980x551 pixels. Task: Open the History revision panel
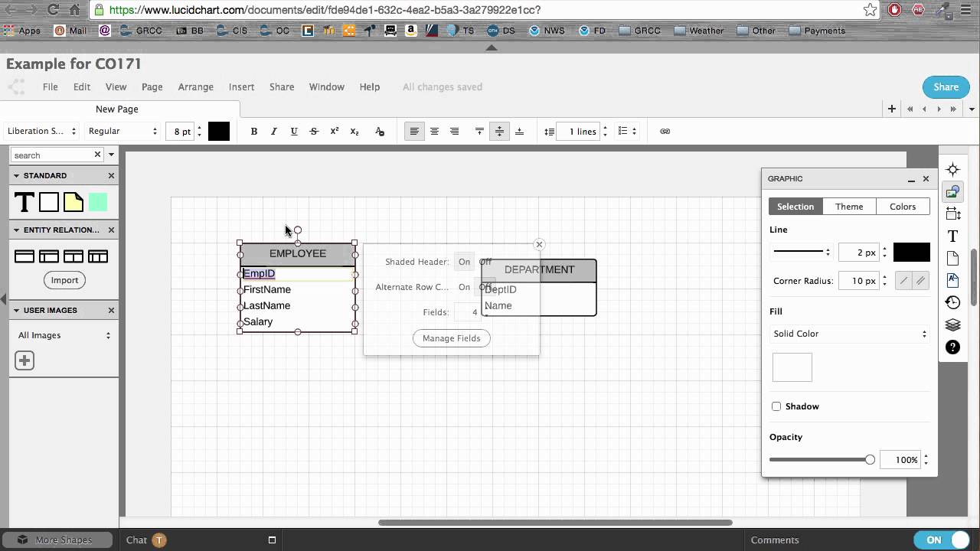(952, 302)
